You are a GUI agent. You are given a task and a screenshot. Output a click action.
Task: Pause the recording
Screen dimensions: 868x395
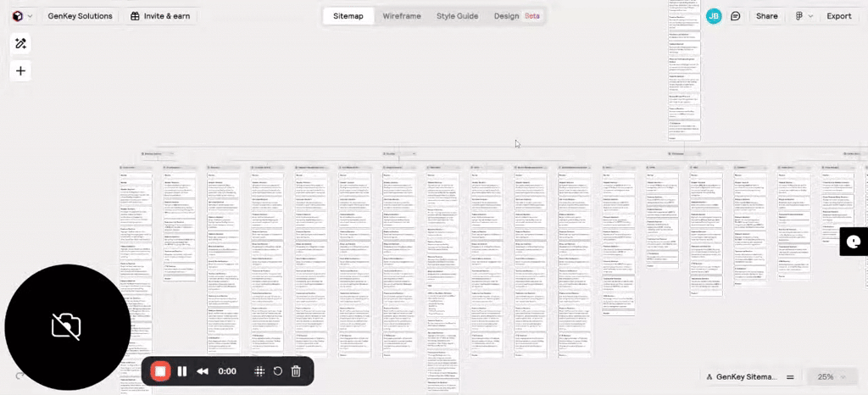click(181, 371)
